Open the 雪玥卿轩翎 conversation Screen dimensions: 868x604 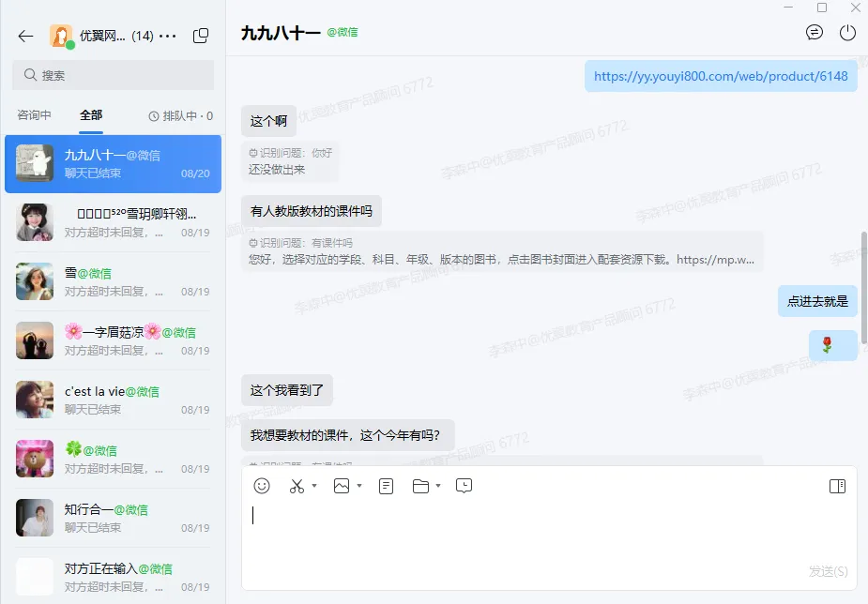tap(113, 223)
